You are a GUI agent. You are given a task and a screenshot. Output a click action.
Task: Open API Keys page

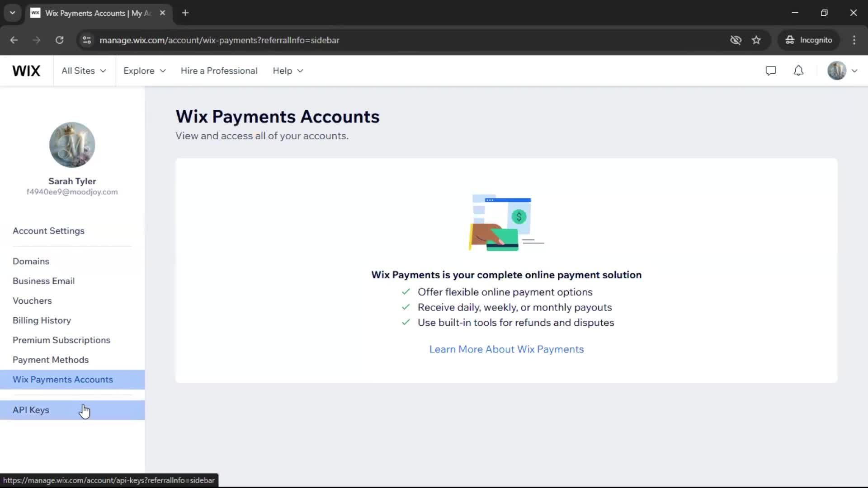click(72, 410)
